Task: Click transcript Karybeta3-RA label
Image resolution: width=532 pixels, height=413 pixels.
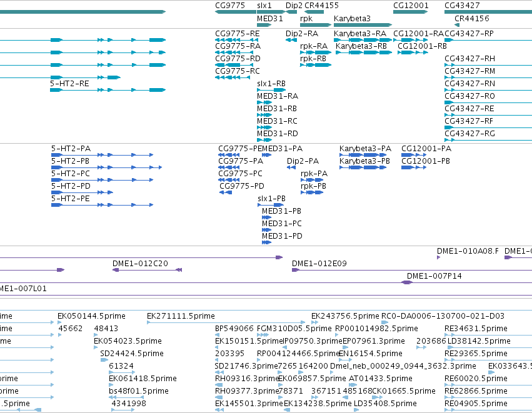Action: pyautogui.click(x=360, y=34)
